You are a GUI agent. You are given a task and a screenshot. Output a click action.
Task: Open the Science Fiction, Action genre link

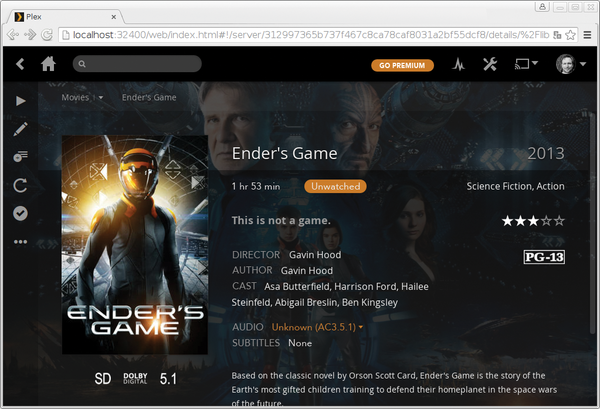coord(515,186)
